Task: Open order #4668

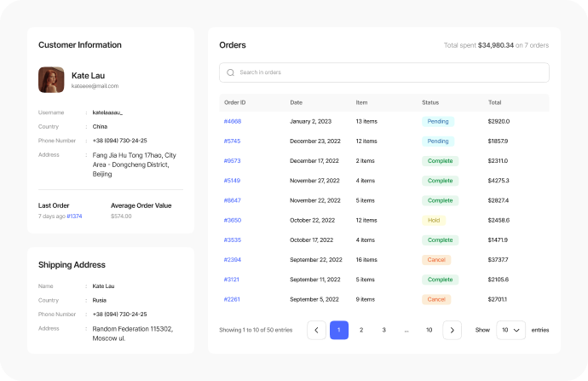Action: pyautogui.click(x=233, y=122)
